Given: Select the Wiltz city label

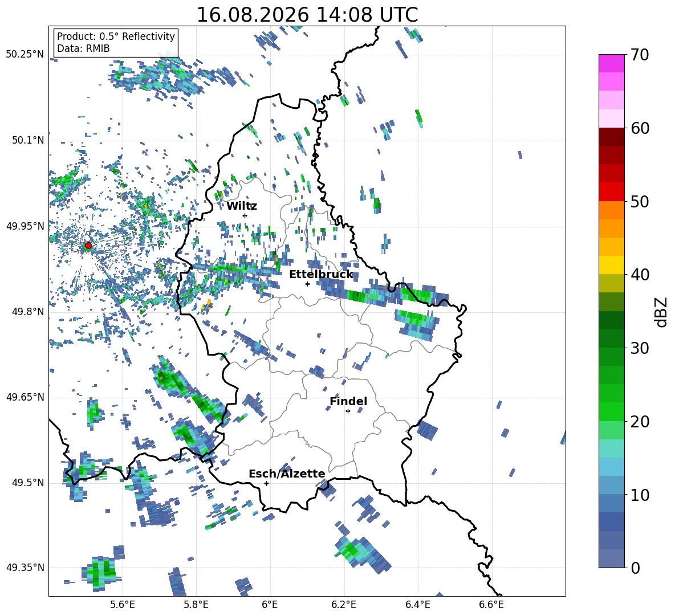Looking at the screenshot, I should coord(242,206).
